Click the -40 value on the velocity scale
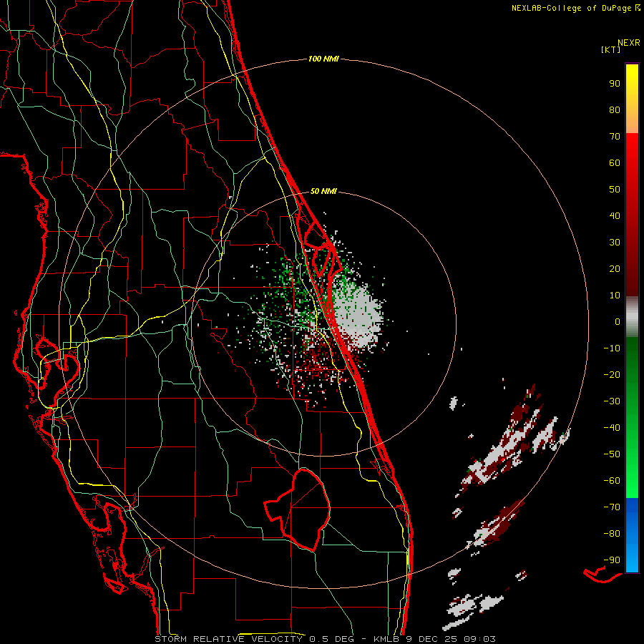 click(612, 428)
